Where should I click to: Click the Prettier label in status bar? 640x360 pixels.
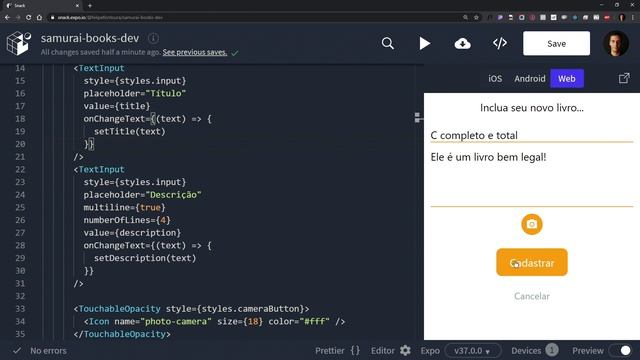[x=329, y=351]
